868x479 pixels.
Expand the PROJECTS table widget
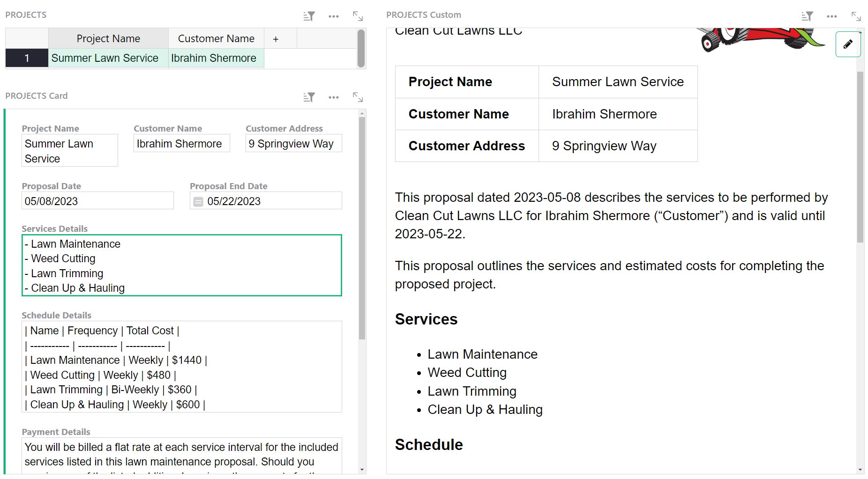(x=358, y=16)
